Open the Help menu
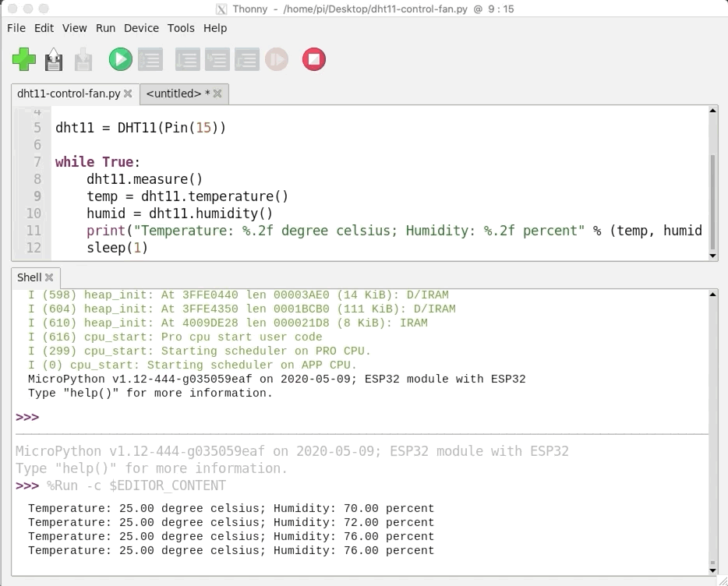 click(x=215, y=28)
